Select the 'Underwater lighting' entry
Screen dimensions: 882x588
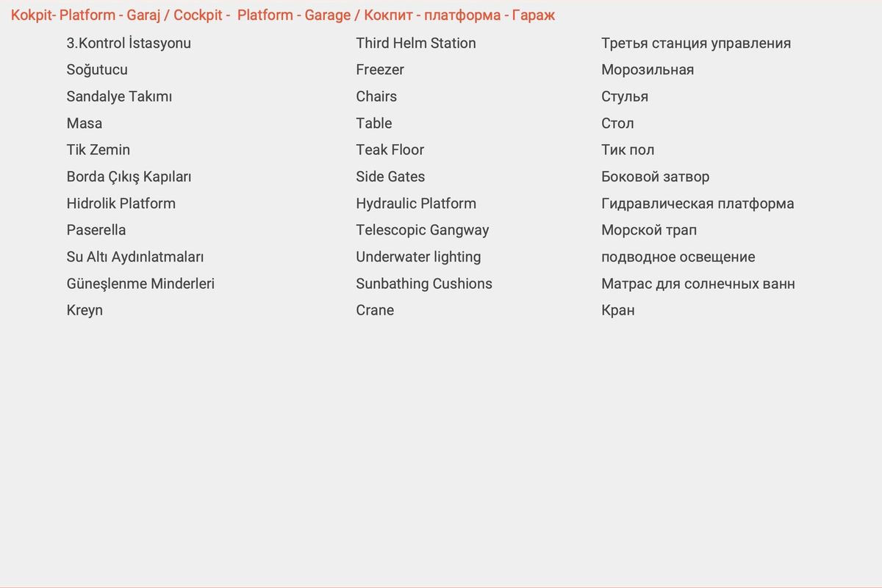[x=418, y=257]
